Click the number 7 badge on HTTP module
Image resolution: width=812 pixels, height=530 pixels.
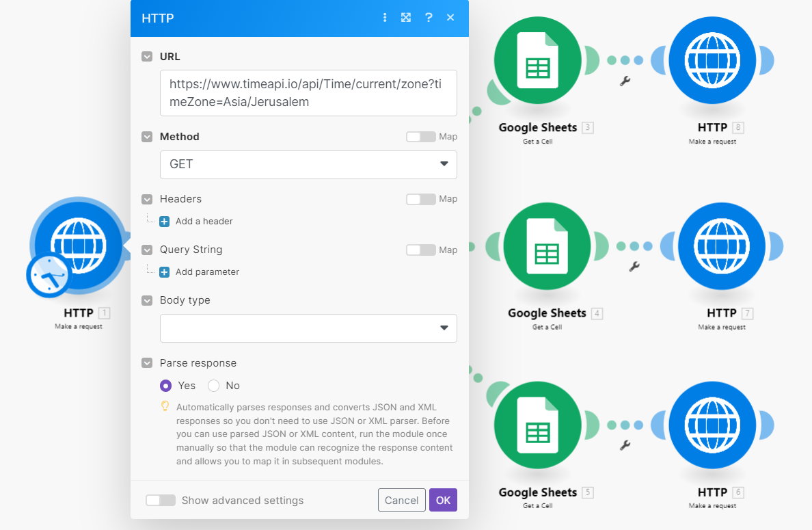(x=747, y=313)
